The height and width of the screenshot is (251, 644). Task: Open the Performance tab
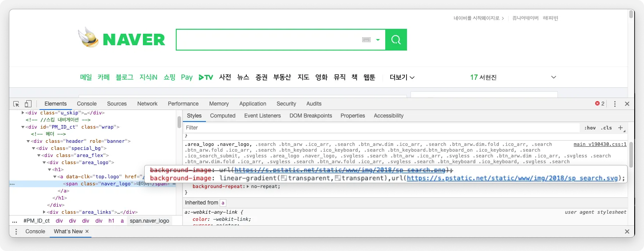click(x=183, y=104)
